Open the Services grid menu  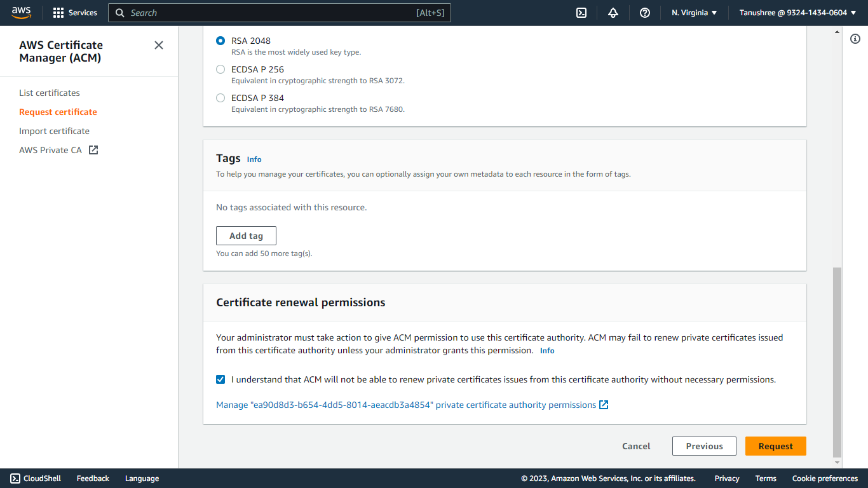point(58,13)
